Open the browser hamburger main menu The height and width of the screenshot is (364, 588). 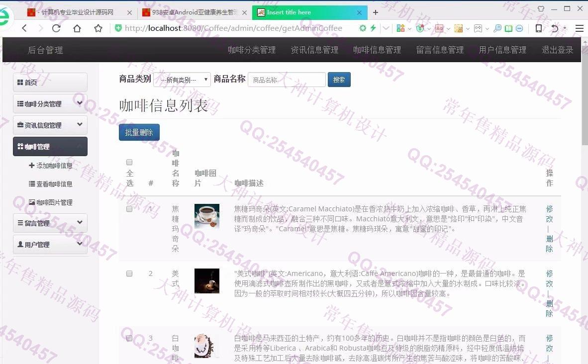(580, 28)
